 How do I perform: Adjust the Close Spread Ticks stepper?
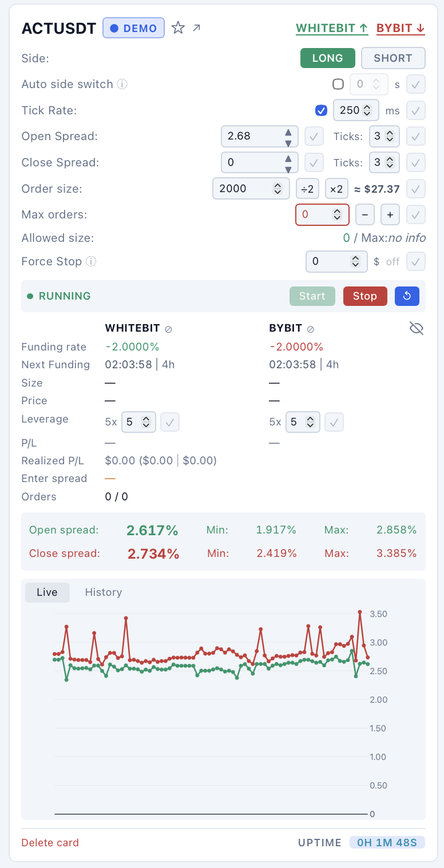390,162
